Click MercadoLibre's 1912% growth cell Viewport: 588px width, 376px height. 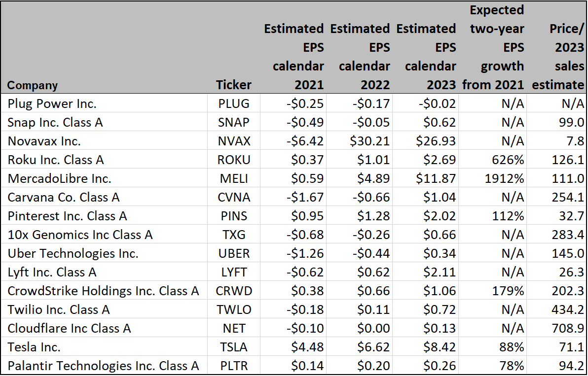tap(503, 178)
